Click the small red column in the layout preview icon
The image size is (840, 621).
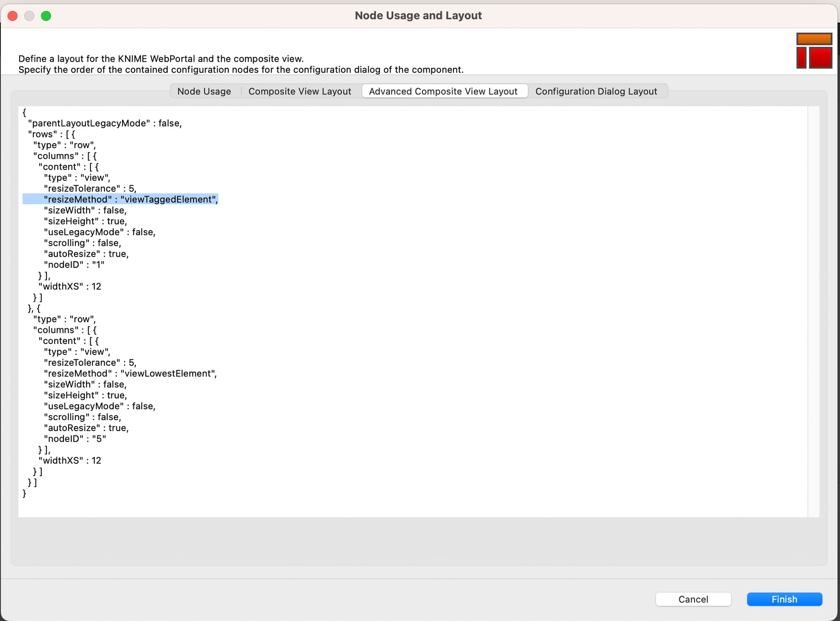(801, 58)
